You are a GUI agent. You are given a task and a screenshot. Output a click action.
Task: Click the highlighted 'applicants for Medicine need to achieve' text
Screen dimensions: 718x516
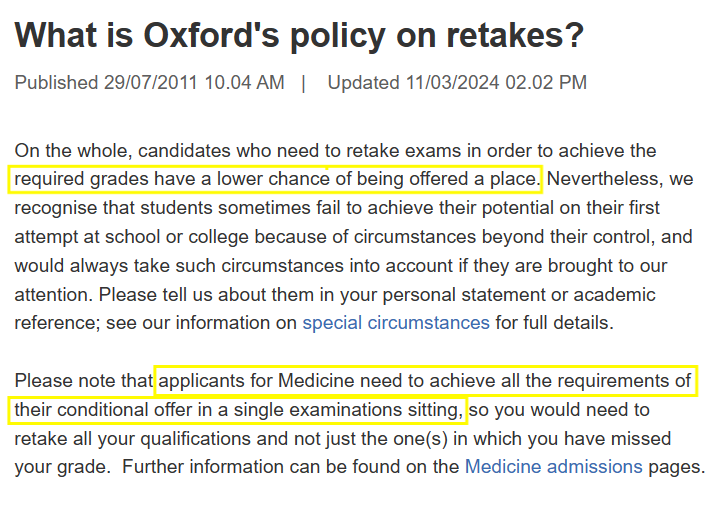click(x=425, y=381)
